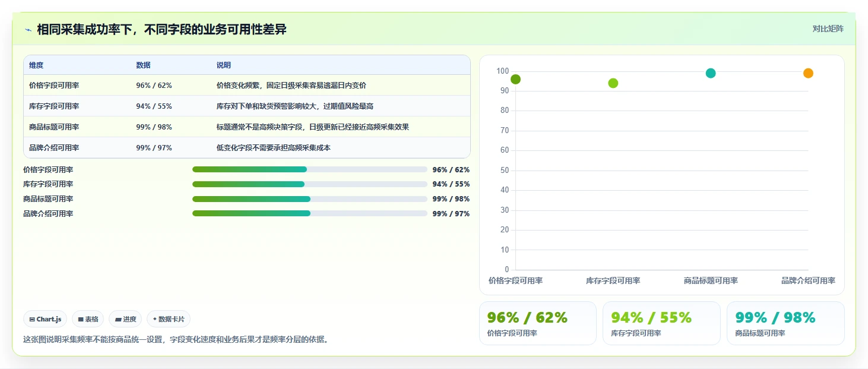Viewport: 868px width, 369px height.
Task: Click description 价格变化频繁，固定日级采集容易遗漏日内变价
Action: click(x=292, y=86)
